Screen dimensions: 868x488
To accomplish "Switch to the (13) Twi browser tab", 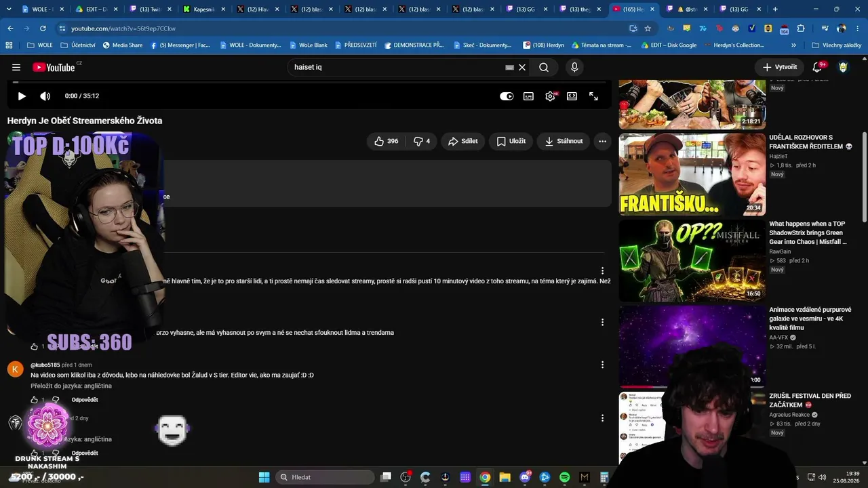I will point(149,9).
